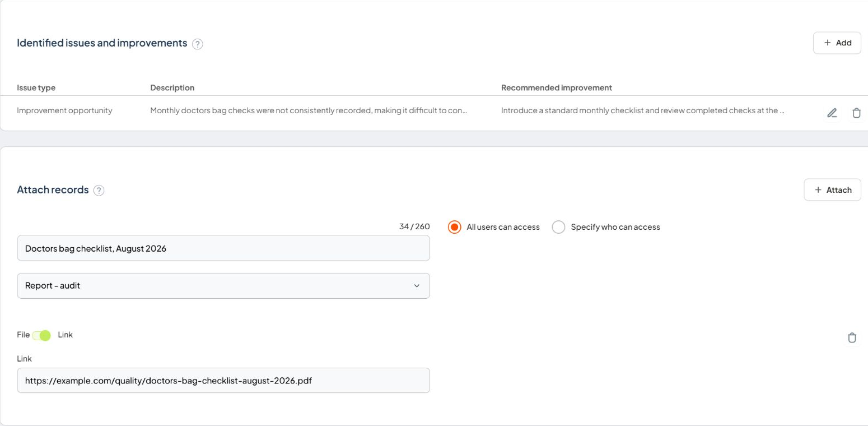Attach a new record
The height and width of the screenshot is (426, 868).
tap(832, 190)
